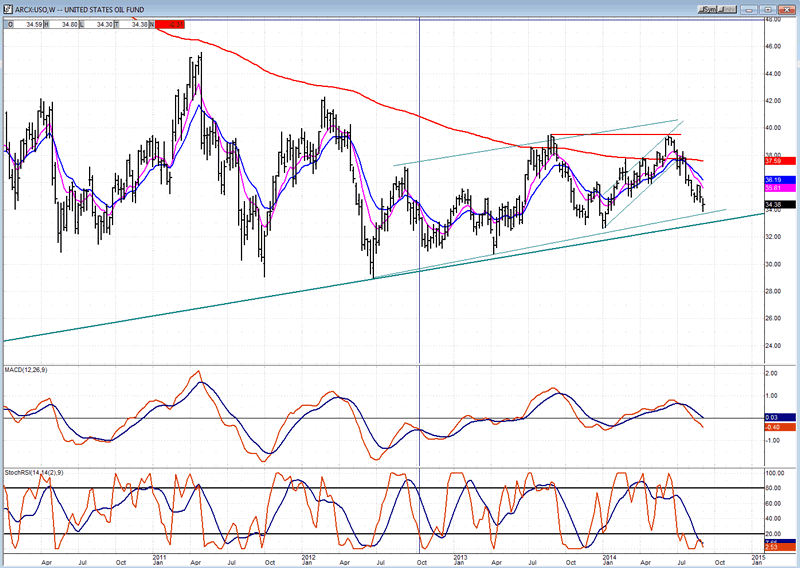This screenshot has height=568, width=800.
Task: Click the blue 36.19 moving average price tag
Action: click(776, 180)
